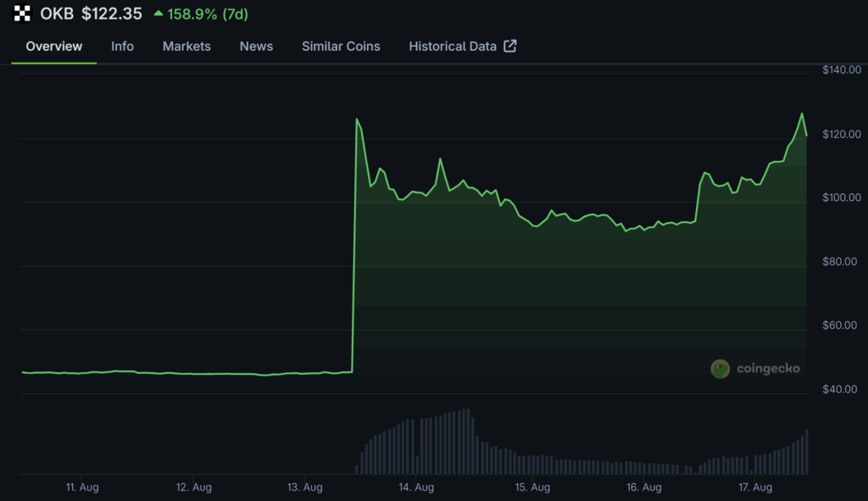
Task: Select the Overview tab
Action: coord(53,47)
